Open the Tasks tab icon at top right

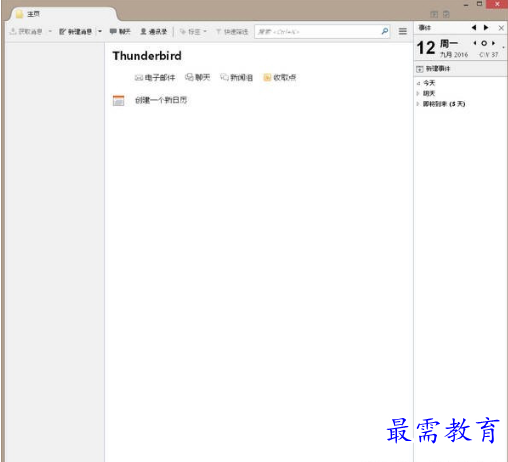point(446,14)
